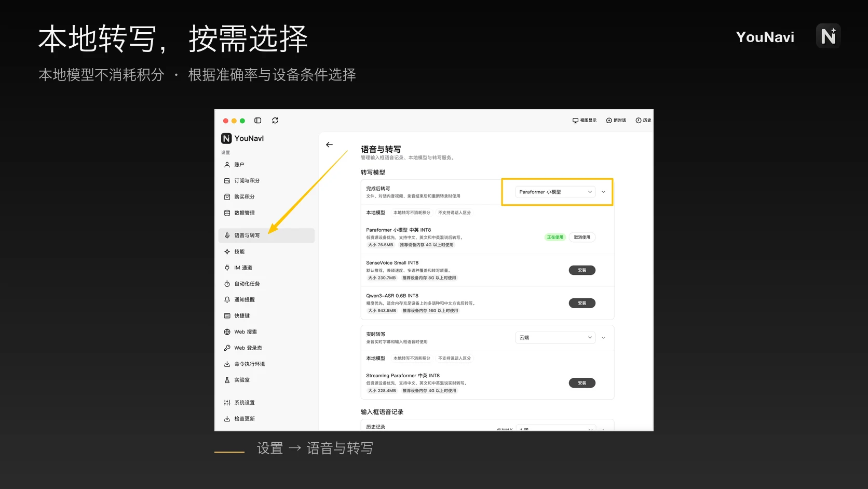The width and height of the screenshot is (868, 489).
Task: Click the YouNavi sidebar title text
Action: pos(249,138)
